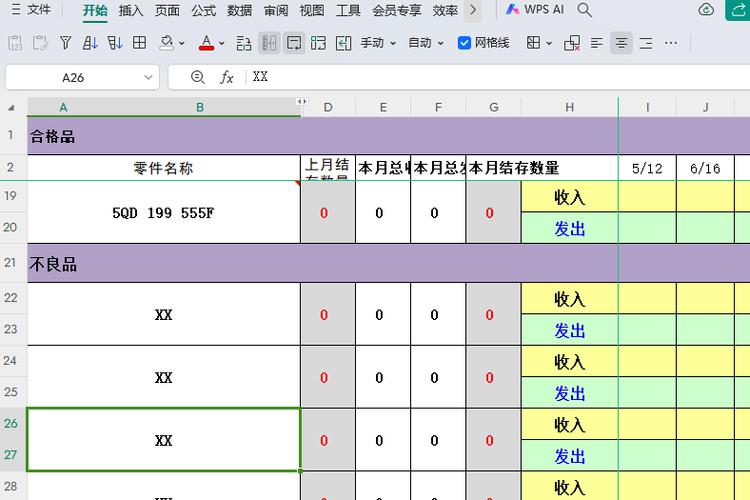Click the 6/16 date cell
Screen dimensions: 750x500
click(705, 168)
